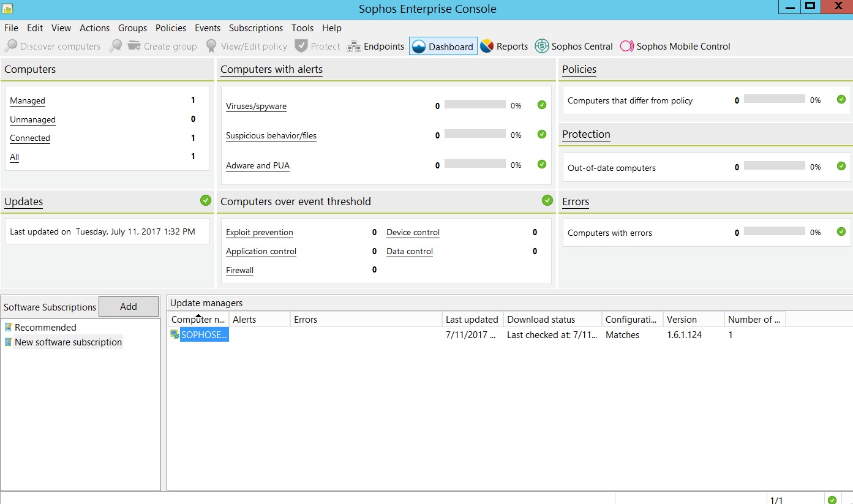The width and height of the screenshot is (853, 504).
Task: Open the Connected computers link
Action: [30, 138]
